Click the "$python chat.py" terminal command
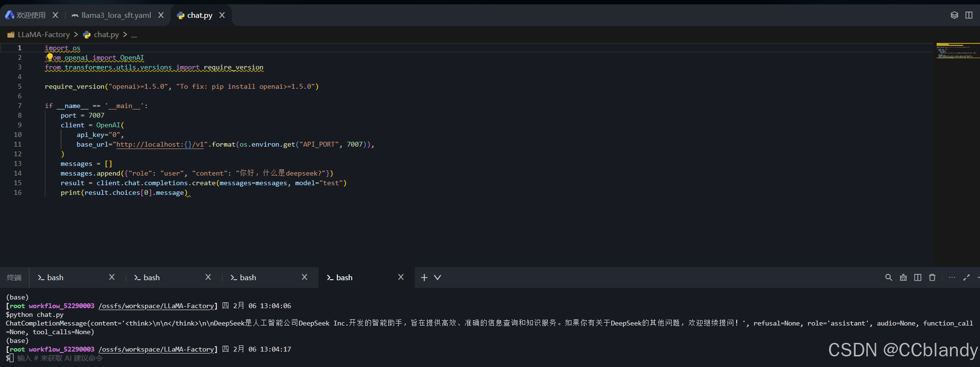The image size is (980, 367). pyautogui.click(x=35, y=314)
